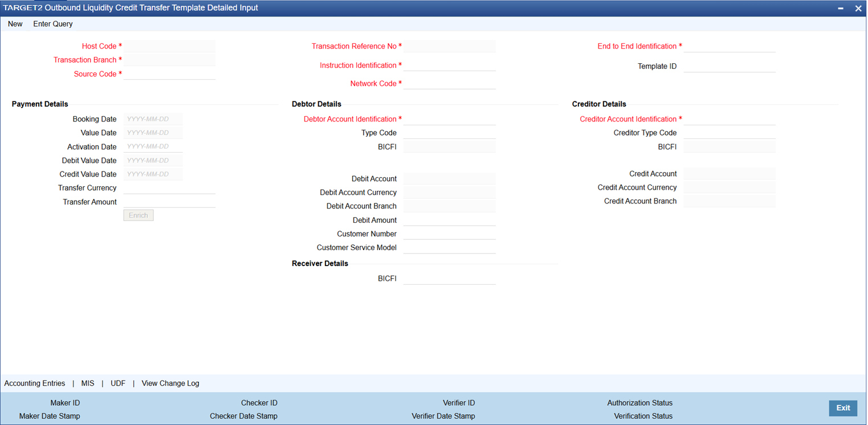The image size is (868, 425).
Task: Click the Debit Value Date field
Action: point(153,161)
